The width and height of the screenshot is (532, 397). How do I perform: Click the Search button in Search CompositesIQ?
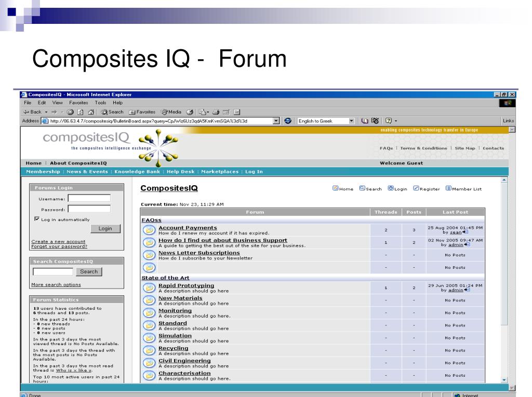tap(89, 271)
